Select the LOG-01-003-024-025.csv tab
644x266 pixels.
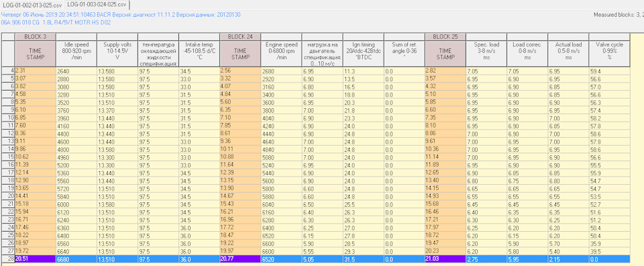[x=97, y=5]
